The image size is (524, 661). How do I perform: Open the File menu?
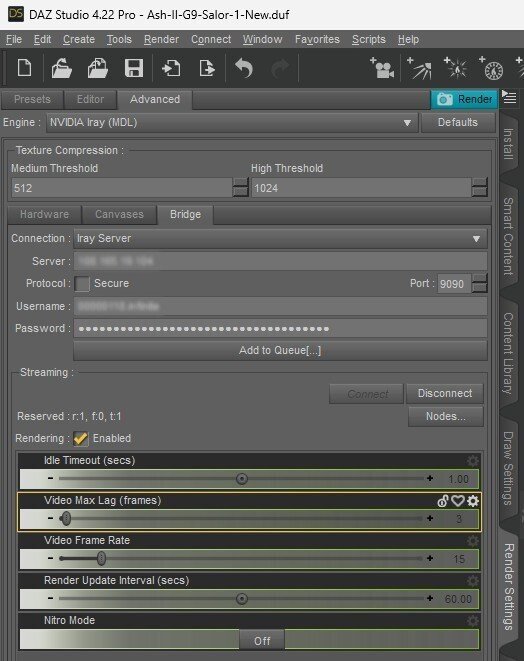coord(14,40)
